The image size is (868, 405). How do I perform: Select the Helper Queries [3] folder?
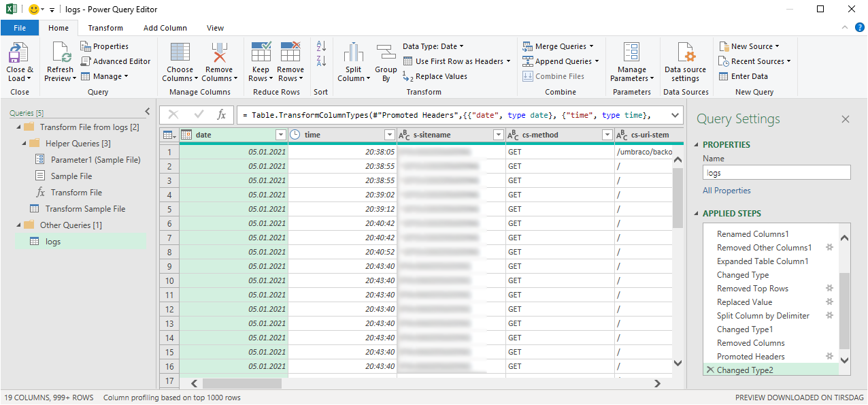[78, 144]
